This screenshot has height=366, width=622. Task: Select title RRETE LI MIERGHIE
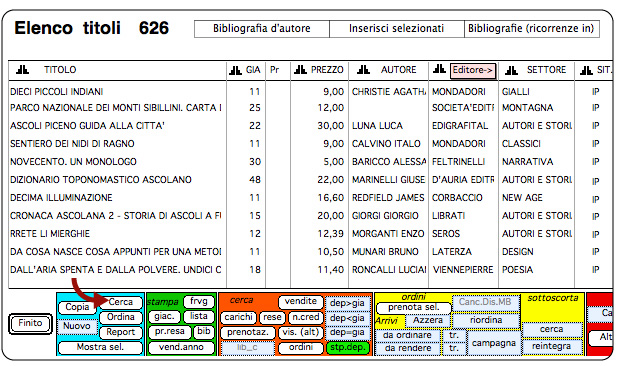(x=50, y=234)
